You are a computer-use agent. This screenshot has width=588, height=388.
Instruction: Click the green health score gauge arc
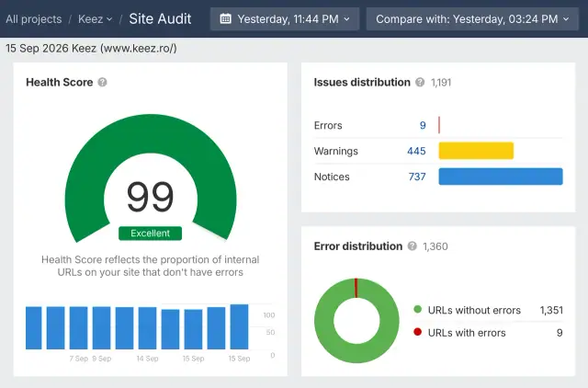point(151,133)
